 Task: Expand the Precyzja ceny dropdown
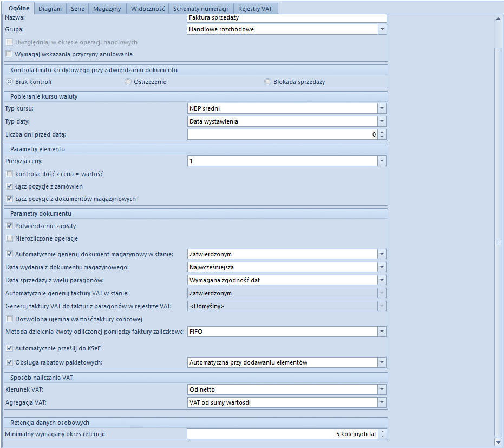pyautogui.click(x=382, y=161)
